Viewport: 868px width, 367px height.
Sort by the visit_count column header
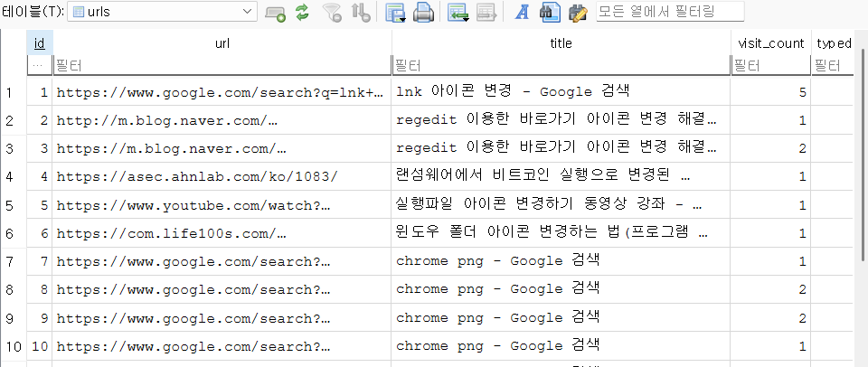pos(770,43)
